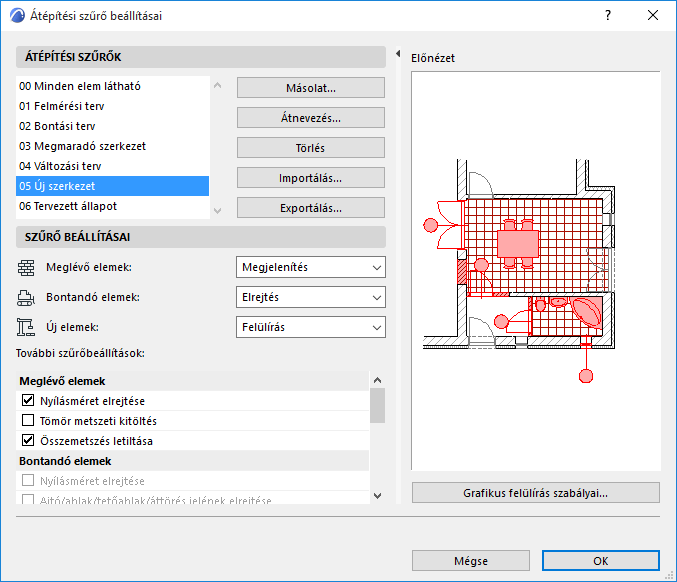Click the existing elements brick wall icon
The height and width of the screenshot is (582, 677).
pos(26,268)
